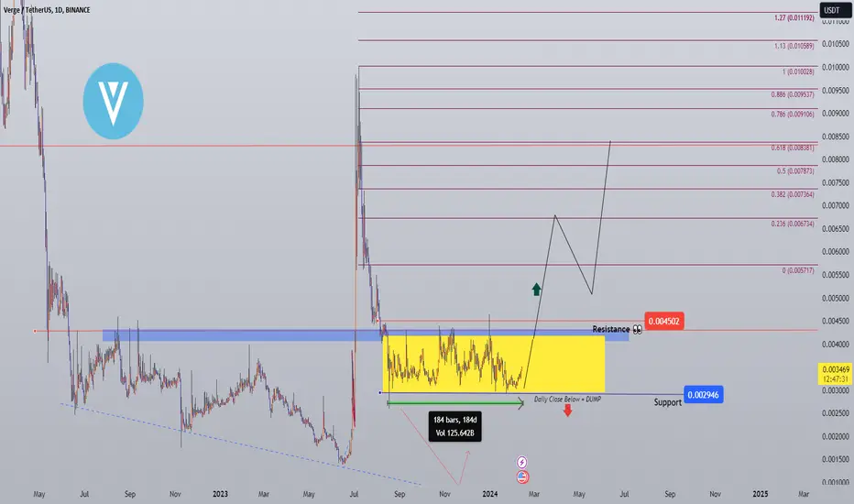Click the purple lightning event icon
The width and height of the screenshot is (854, 504).
pyautogui.click(x=521, y=462)
